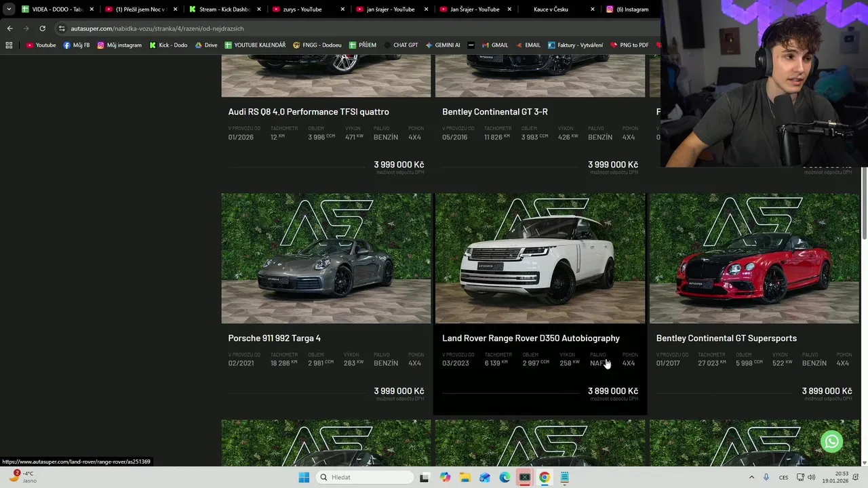Open the Windows Start menu
Image resolution: width=868 pixels, height=488 pixels.
coord(304,477)
